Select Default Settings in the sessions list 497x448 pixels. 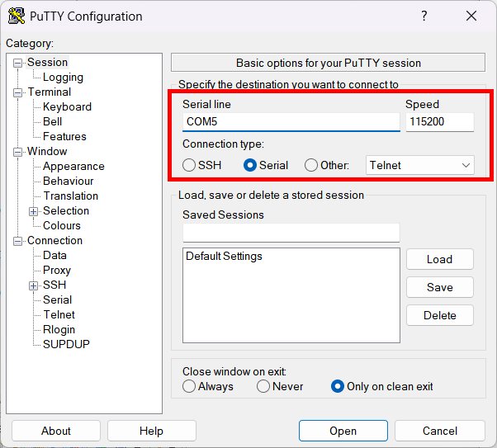tap(224, 257)
